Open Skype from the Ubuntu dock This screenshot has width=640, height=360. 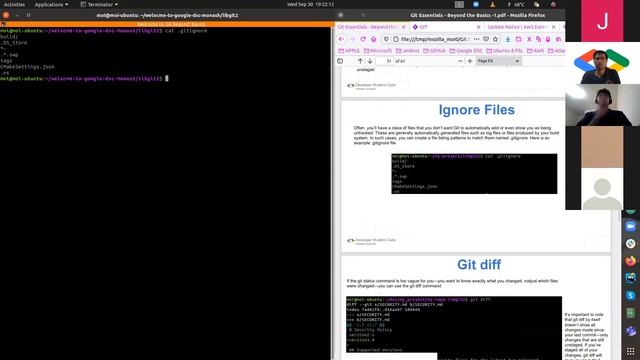(631, 296)
